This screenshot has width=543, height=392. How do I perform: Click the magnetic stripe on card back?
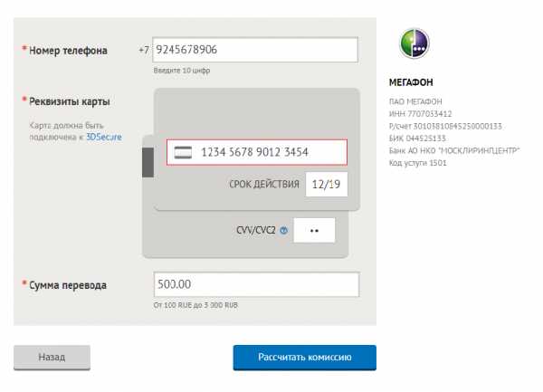coord(148,162)
